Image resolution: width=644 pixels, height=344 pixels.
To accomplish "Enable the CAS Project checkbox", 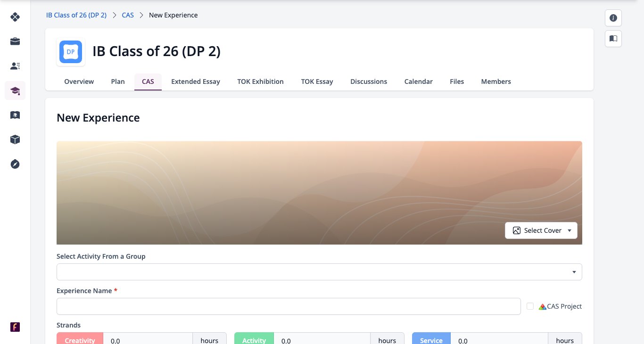I will click(530, 306).
